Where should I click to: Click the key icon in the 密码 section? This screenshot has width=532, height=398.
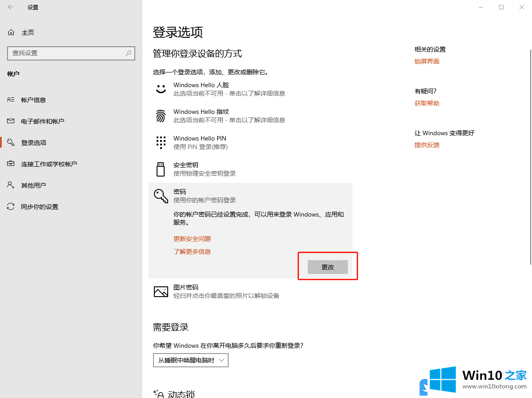point(161,196)
